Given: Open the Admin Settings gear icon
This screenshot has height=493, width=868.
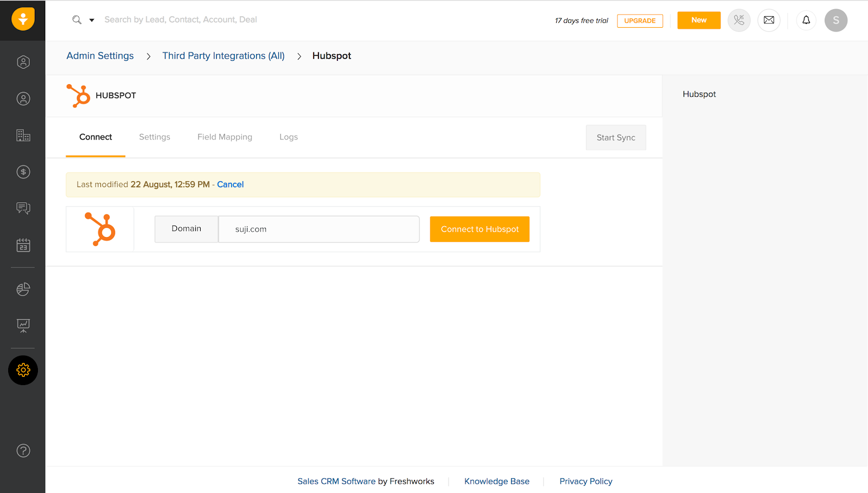Looking at the screenshot, I should pyautogui.click(x=23, y=370).
